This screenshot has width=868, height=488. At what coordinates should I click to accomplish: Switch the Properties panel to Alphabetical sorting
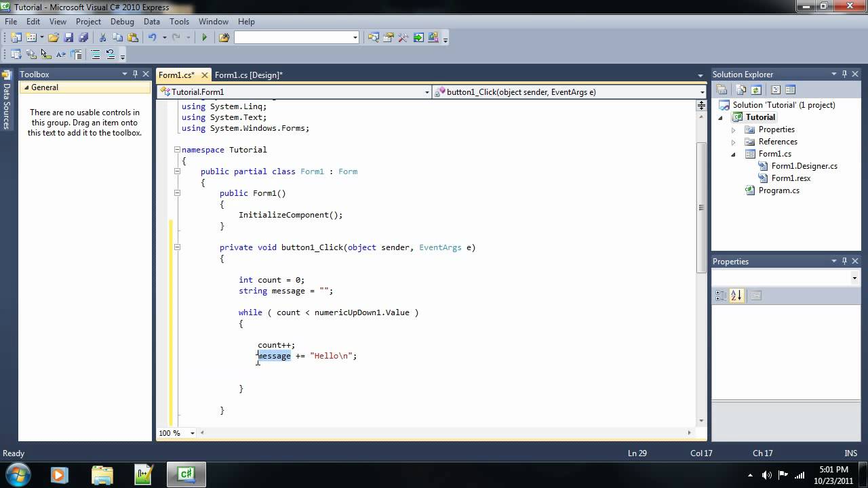736,296
